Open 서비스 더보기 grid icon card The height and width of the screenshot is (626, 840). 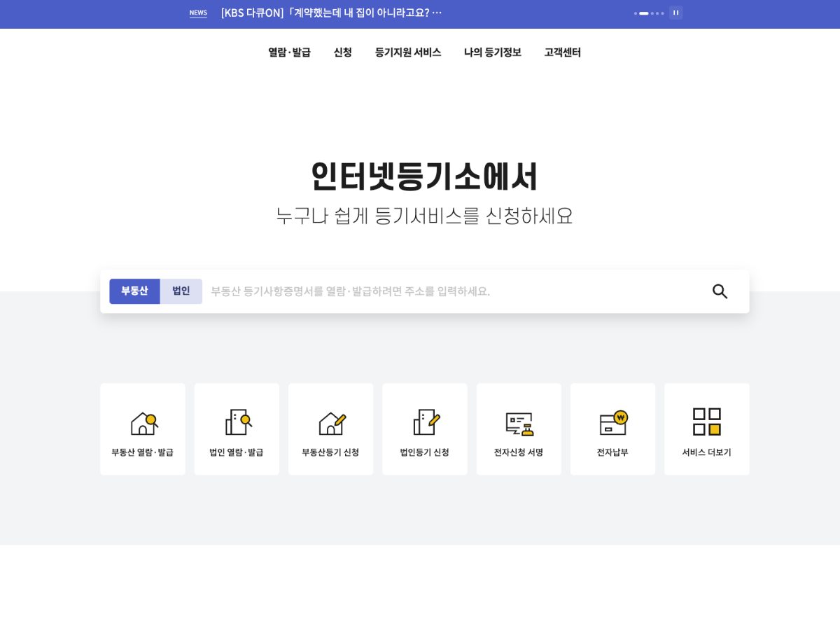(x=707, y=429)
